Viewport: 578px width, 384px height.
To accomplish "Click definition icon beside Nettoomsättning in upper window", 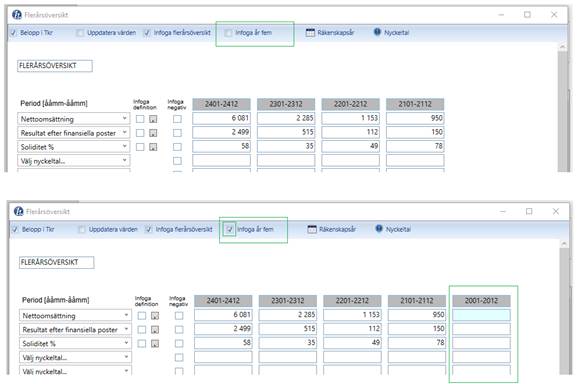I will click(153, 119).
